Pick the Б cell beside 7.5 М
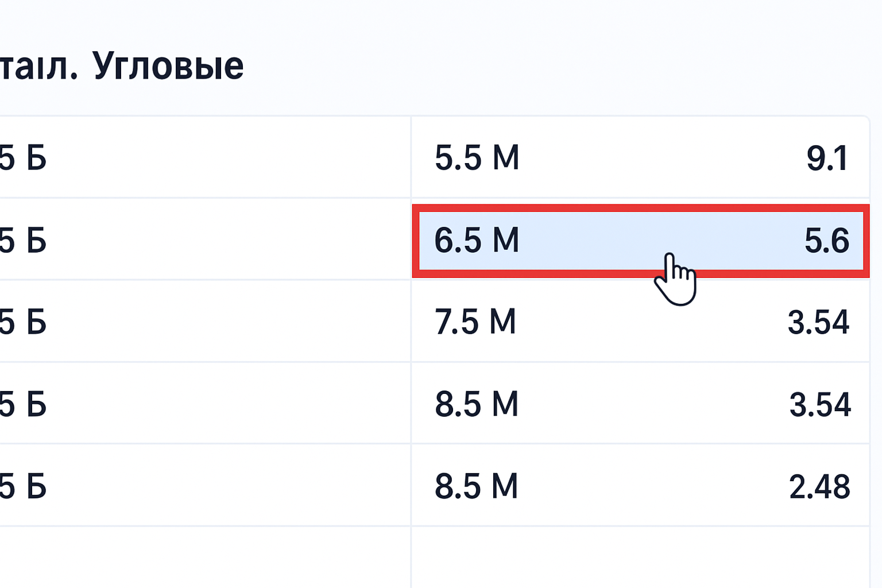 pos(204,322)
